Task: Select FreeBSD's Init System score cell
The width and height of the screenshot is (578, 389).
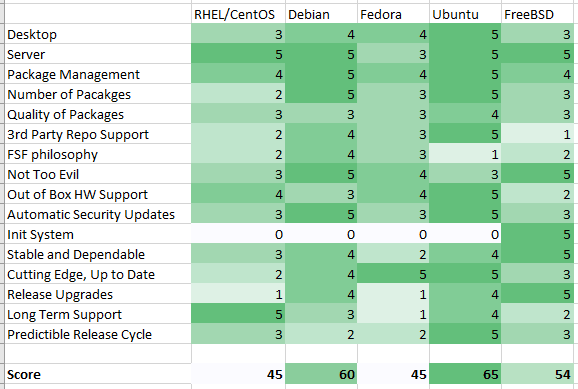Action: tap(538, 234)
